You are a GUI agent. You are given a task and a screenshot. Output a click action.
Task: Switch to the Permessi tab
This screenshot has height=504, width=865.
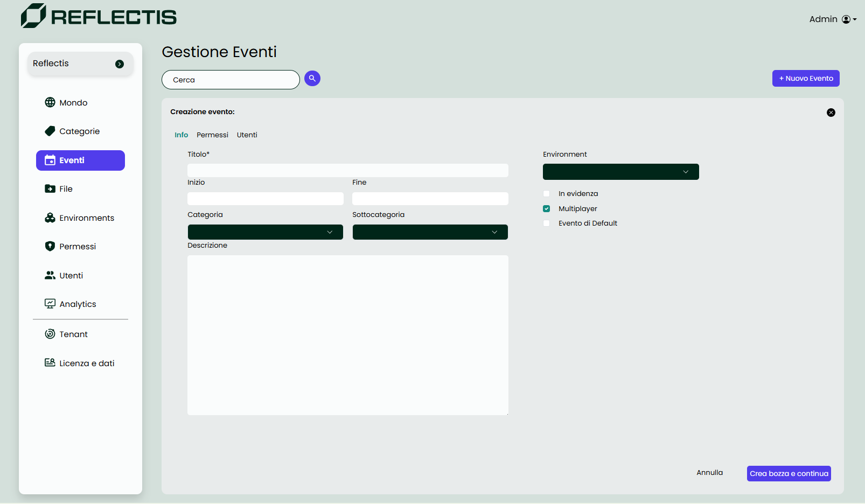(x=212, y=135)
